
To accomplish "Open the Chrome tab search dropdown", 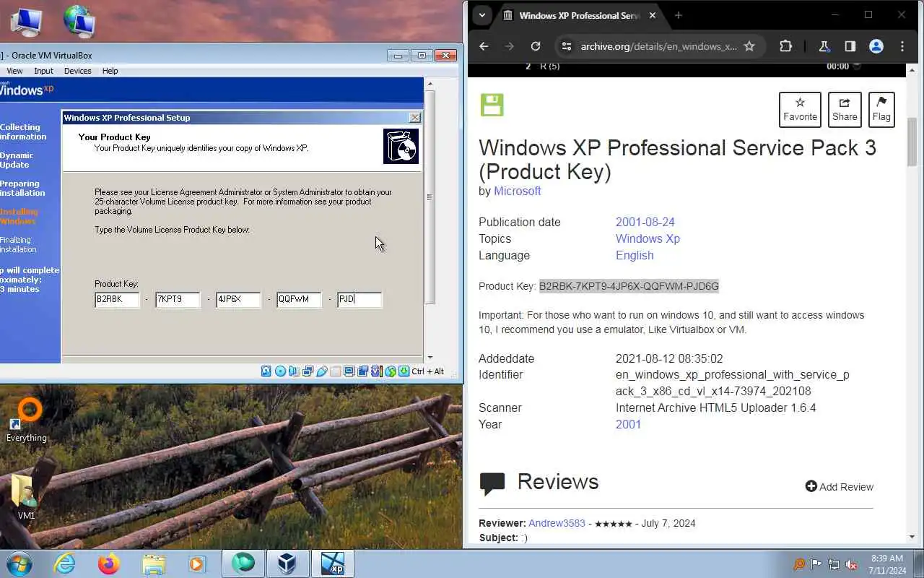I will click(x=481, y=15).
